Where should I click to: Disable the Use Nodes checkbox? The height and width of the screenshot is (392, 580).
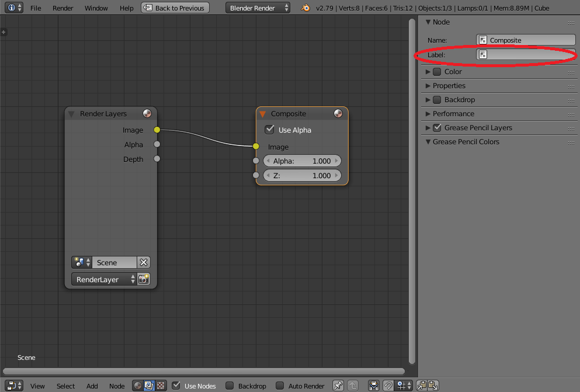tap(176, 386)
